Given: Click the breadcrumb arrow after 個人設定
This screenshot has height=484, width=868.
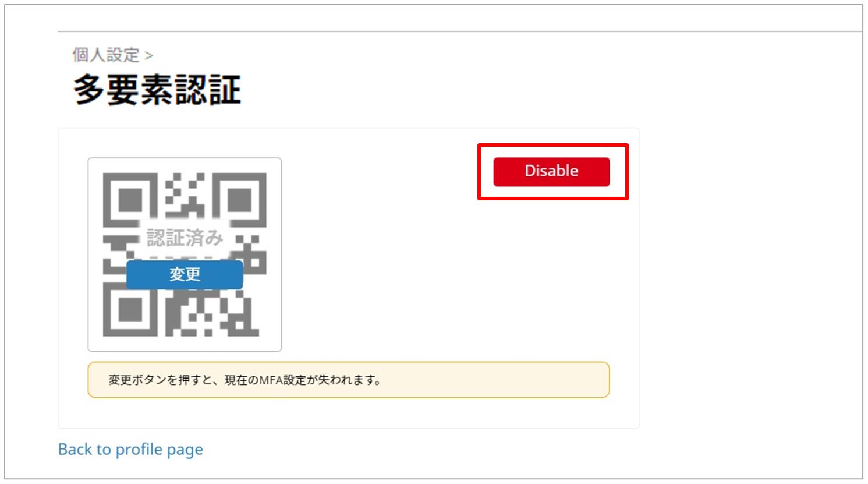Looking at the screenshot, I should pos(149,56).
